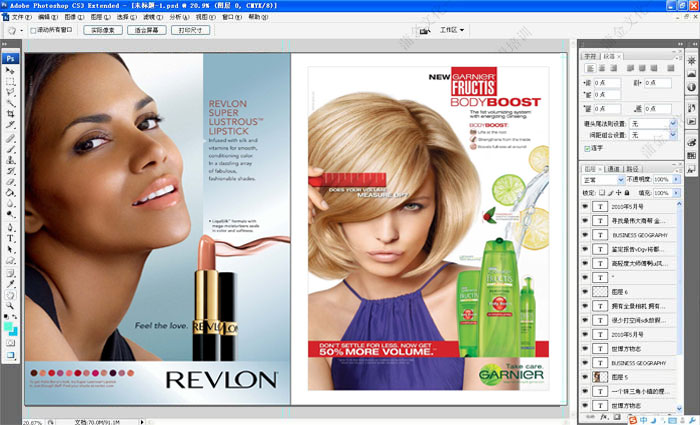
Task: Open the Navigator panel icon in dock
Action: (692, 61)
